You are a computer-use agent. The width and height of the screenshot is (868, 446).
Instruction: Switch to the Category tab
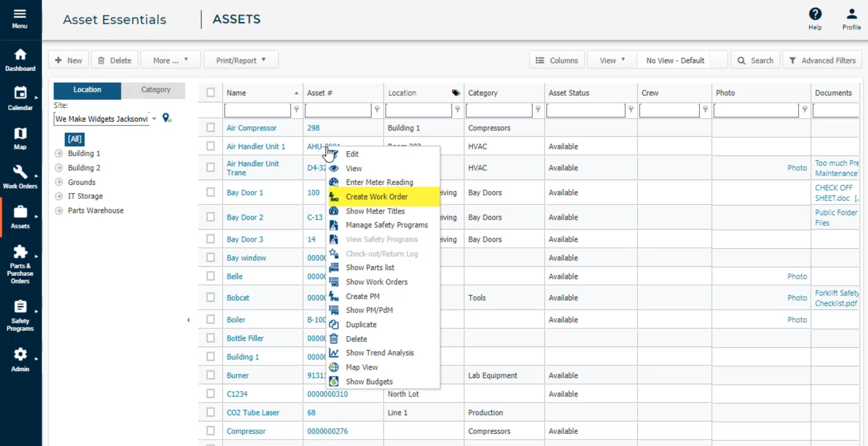[156, 90]
